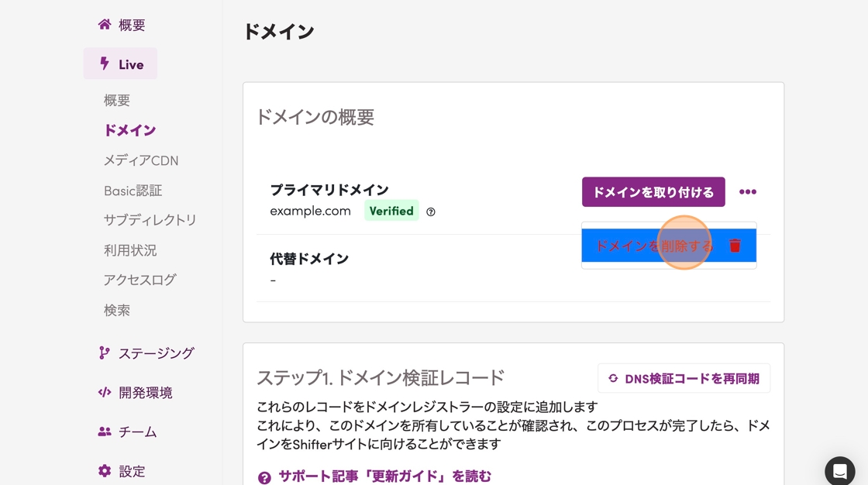Click the red trash can icon

pos(735,246)
